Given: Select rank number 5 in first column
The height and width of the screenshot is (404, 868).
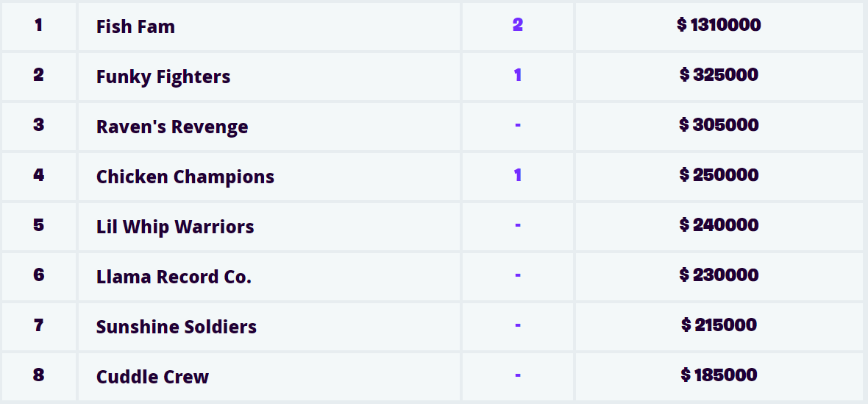Looking at the screenshot, I should [38, 225].
